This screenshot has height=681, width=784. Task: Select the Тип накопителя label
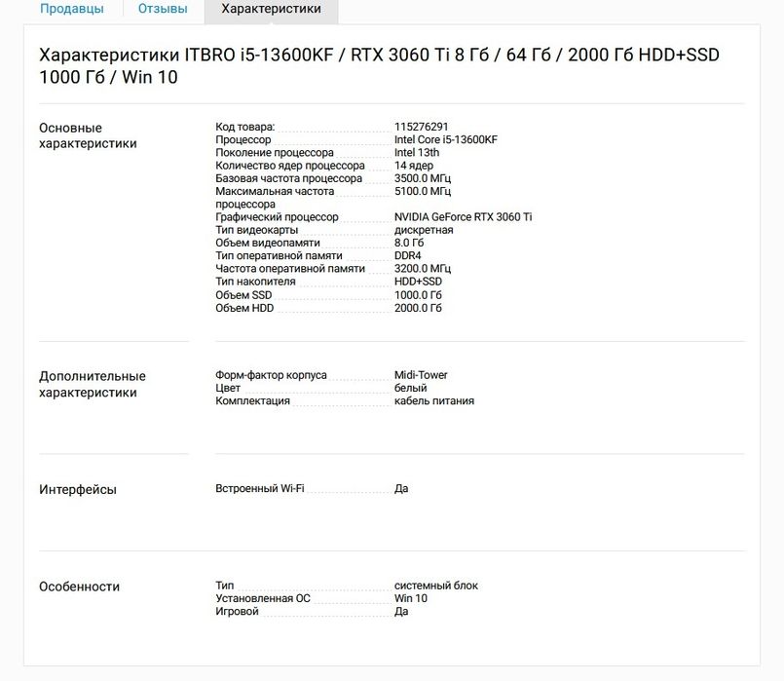click(x=255, y=282)
